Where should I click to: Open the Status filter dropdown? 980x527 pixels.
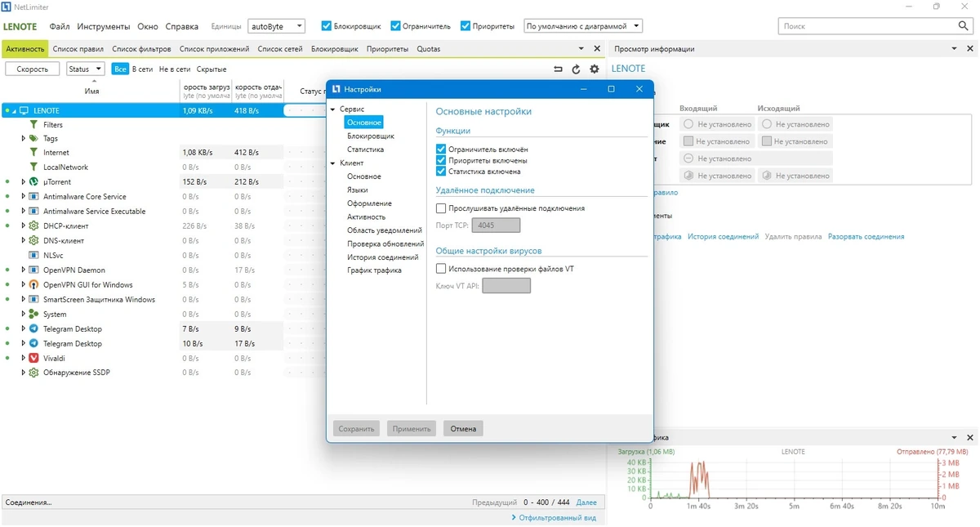click(86, 69)
